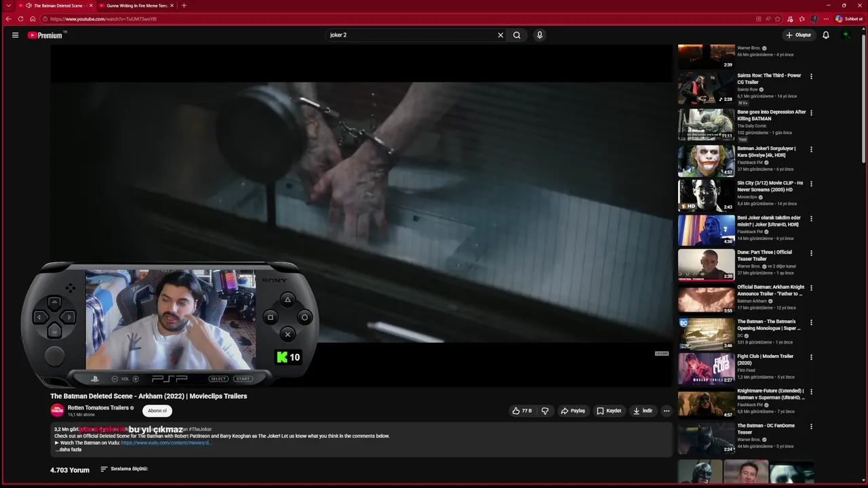This screenshot has height=488, width=868.
Task: Open the Warner Bros. 2:39 video thumbnail
Action: [706, 56]
